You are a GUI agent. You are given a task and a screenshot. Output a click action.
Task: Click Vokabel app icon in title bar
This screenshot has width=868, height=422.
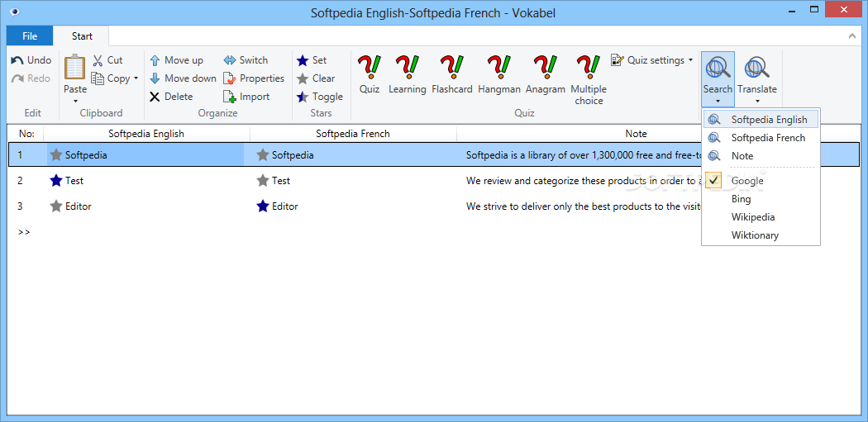pyautogui.click(x=14, y=12)
